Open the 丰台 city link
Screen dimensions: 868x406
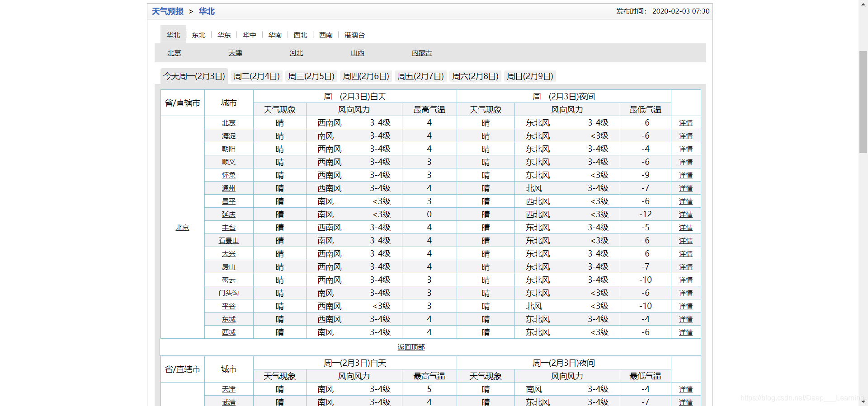point(229,228)
